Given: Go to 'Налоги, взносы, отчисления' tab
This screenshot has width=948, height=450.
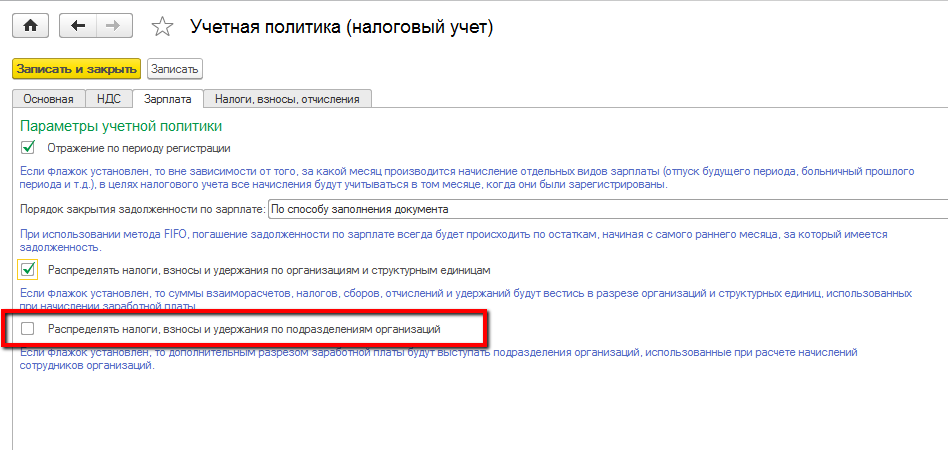Looking at the screenshot, I should pyautogui.click(x=288, y=98).
